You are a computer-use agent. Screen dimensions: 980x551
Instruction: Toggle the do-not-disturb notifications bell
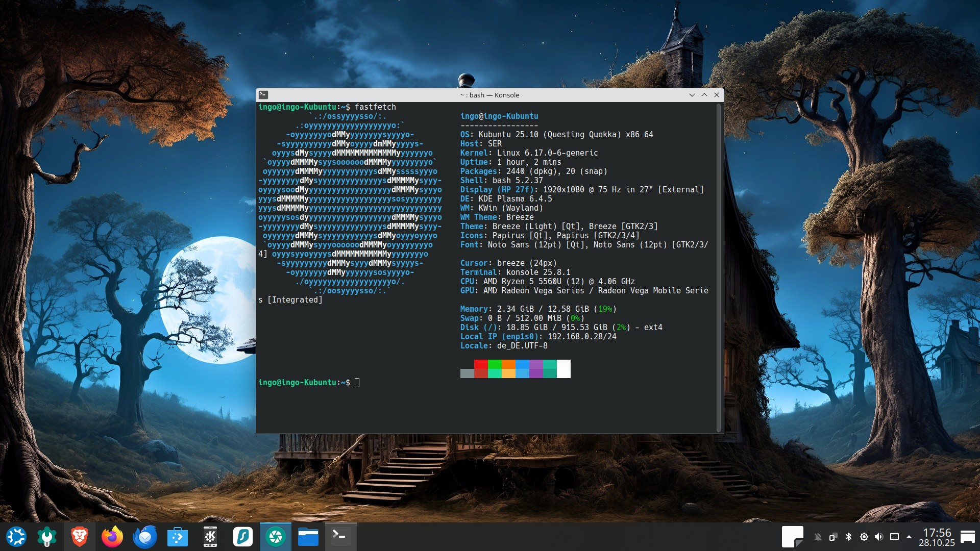coord(818,537)
